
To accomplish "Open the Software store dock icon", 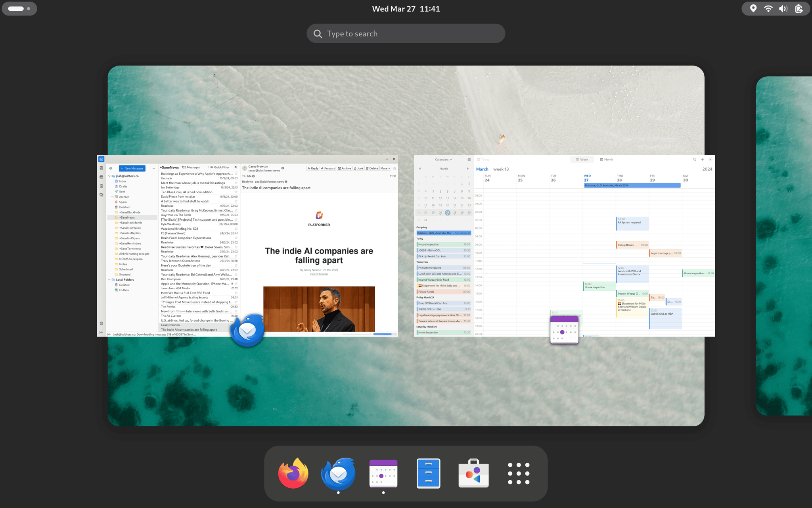I will coord(473,473).
